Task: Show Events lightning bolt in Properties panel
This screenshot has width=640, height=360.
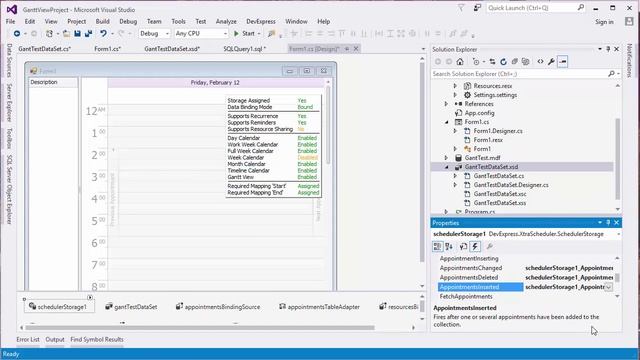Action: tap(475, 247)
